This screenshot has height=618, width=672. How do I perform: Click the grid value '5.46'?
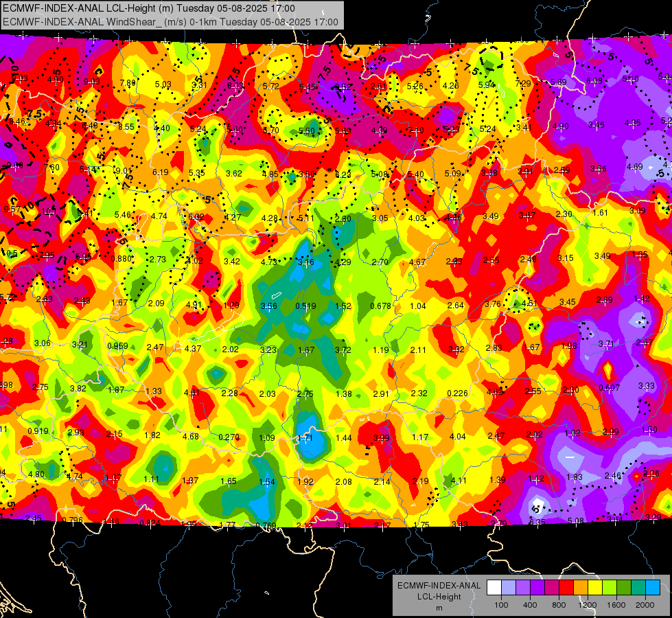tap(123, 215)
